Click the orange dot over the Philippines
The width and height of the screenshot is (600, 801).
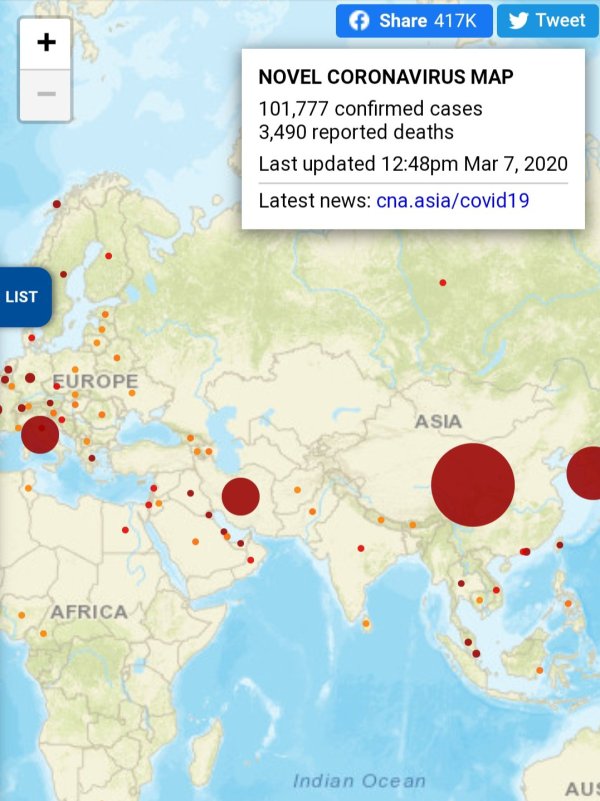click(x=568, y=603)
